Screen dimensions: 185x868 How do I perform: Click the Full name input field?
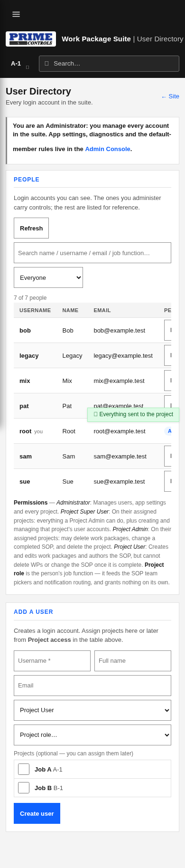pyautogui.click(x=133, y=661)
